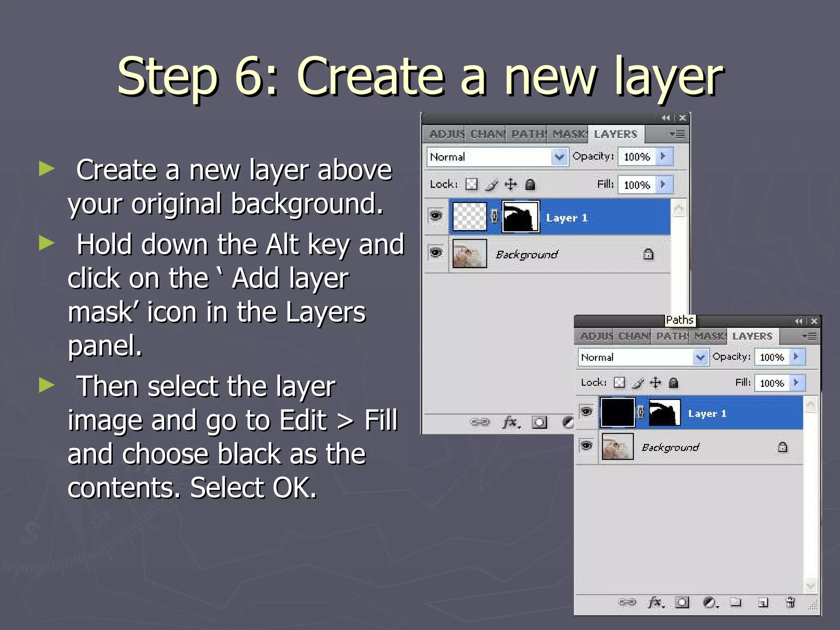Click scroll up arrow in upper panel
Viewport: 840px width, 630px height.
(679, 208)
